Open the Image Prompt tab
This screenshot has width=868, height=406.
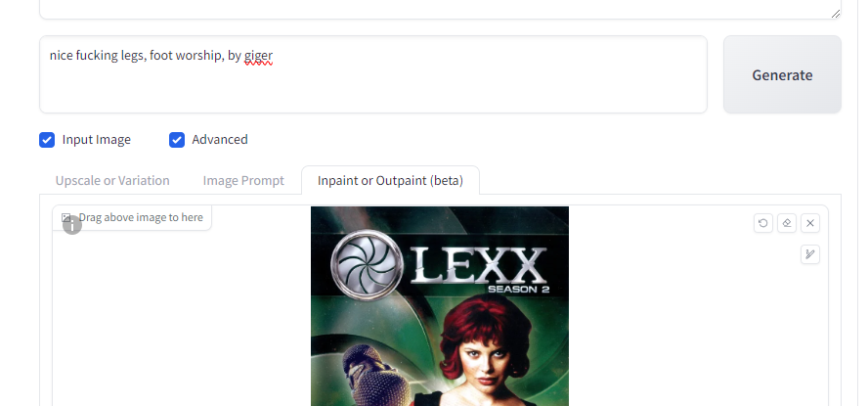tap(243, 181)
